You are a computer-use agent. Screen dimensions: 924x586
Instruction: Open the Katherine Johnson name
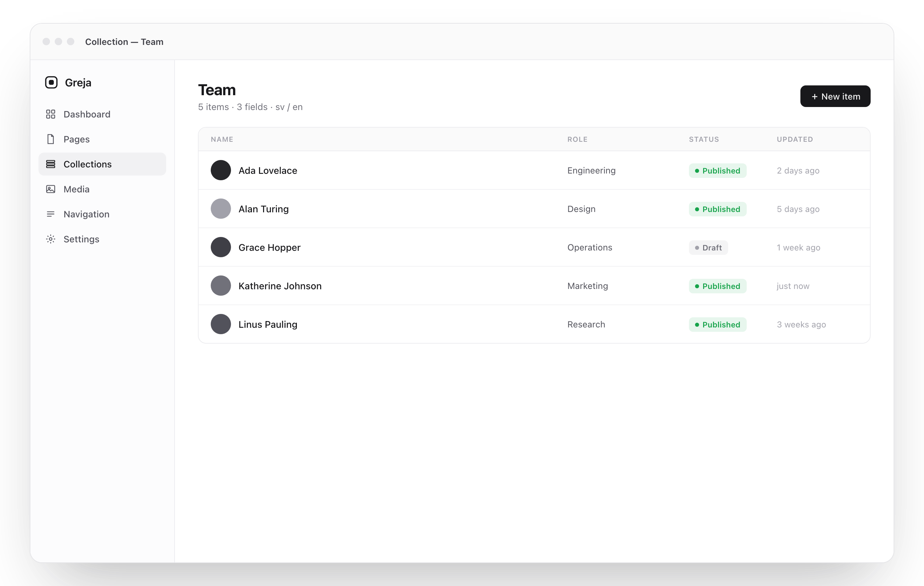click(280, 286)
